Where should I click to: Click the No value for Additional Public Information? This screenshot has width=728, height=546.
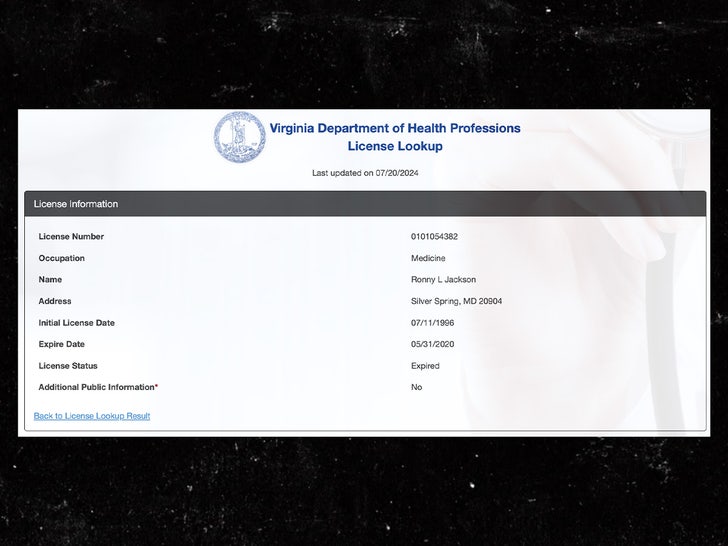point(416,387)
